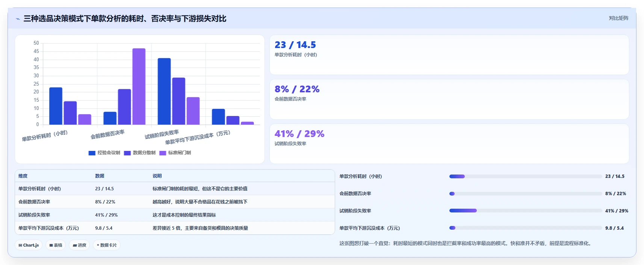Viewport: 644px width, 265px height.
Task: Click the 数据分散制 legend color swatch
Action: (127, 153)
